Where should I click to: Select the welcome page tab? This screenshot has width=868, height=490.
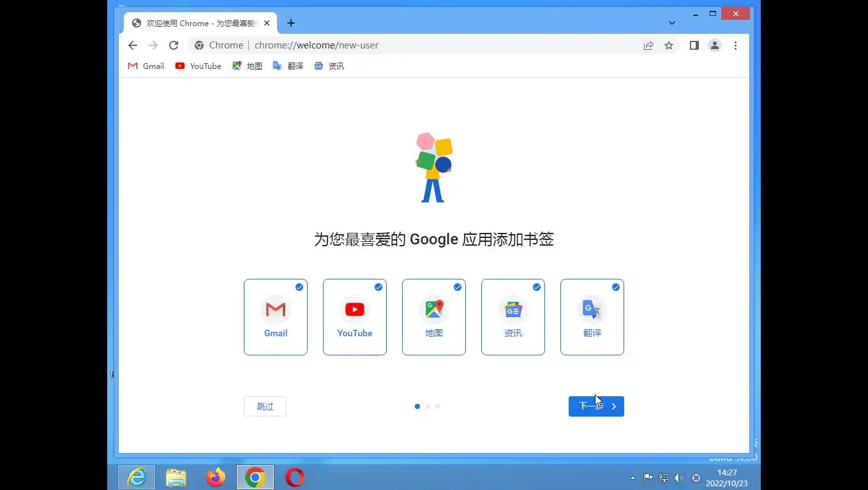pyautogui.click(x=199, y=23)
